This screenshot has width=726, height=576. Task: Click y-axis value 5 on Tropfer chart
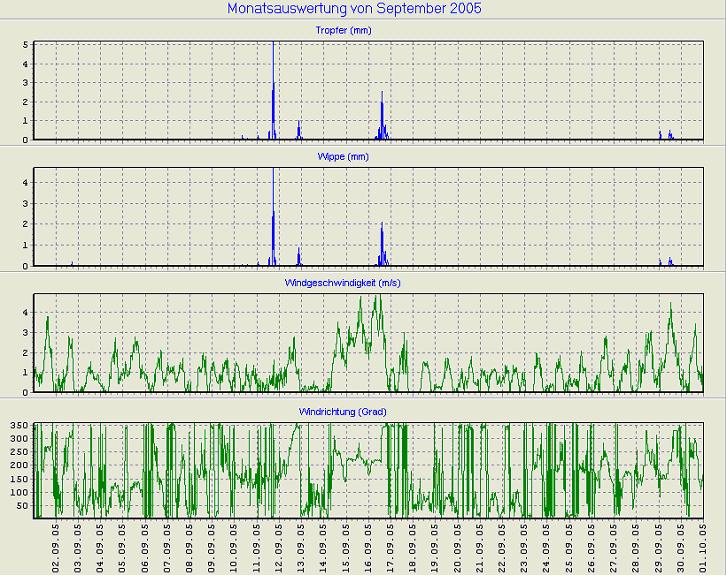click(26, 45)
